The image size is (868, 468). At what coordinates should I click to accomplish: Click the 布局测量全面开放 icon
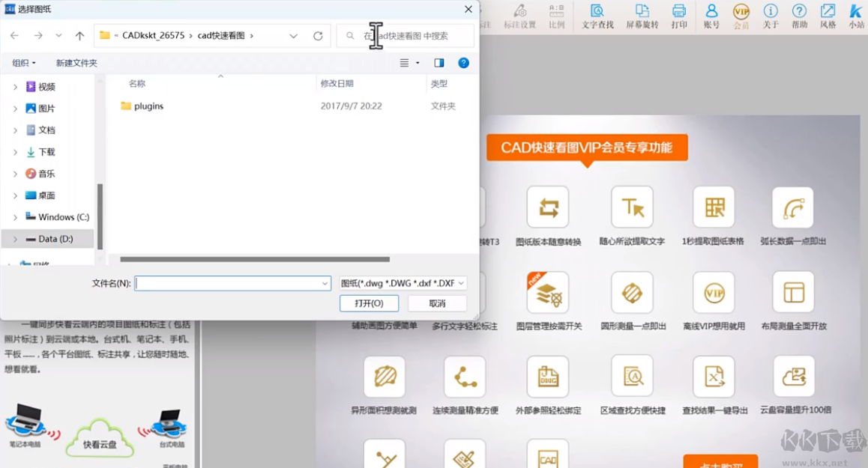[x=793, y=292]
